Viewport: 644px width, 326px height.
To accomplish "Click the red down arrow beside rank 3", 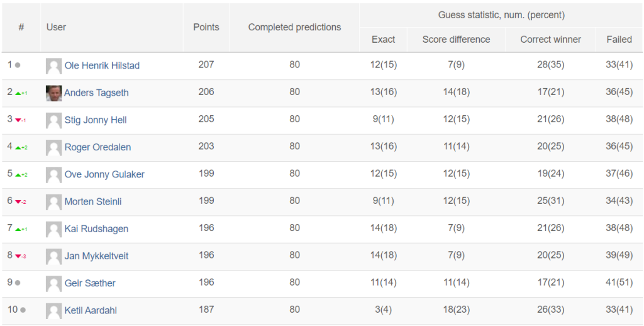I will [18, 120].
